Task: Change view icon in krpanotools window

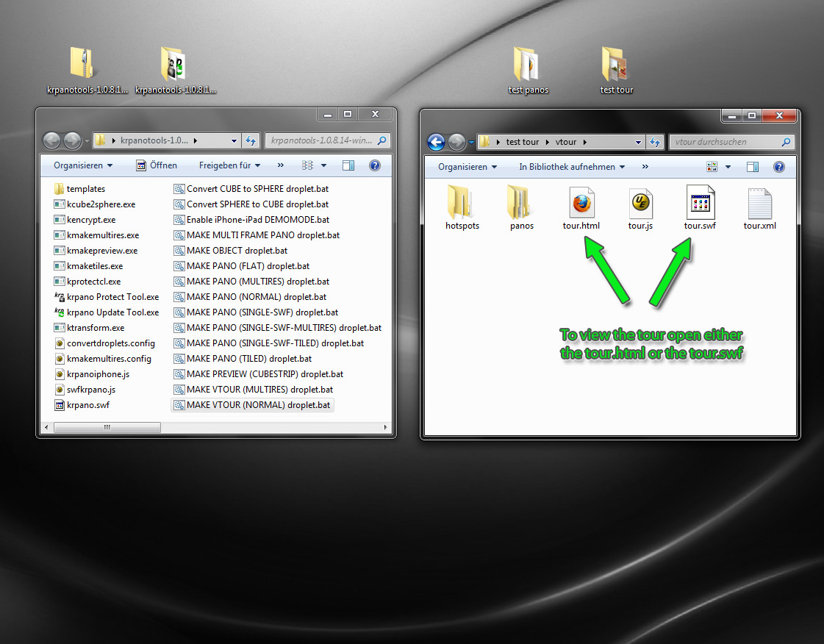Action: [307, 165]
